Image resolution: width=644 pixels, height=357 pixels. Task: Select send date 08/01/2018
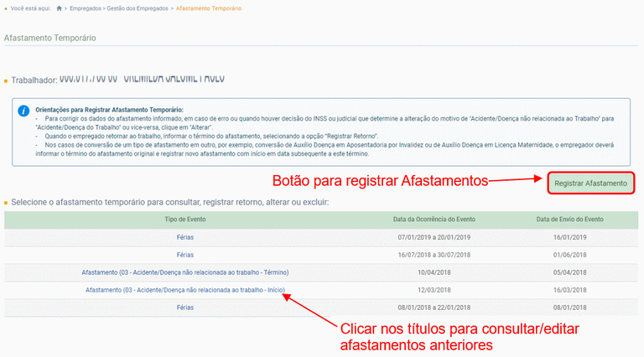coord(569,308)
